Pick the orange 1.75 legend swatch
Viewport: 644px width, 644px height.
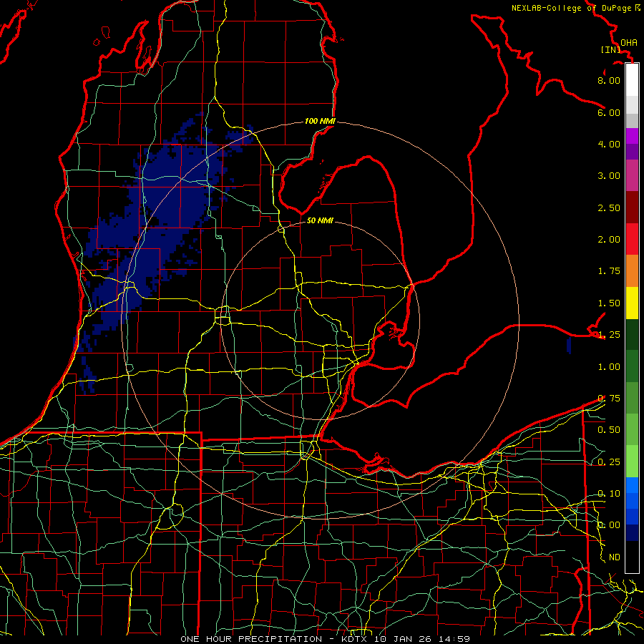[632, 271]
